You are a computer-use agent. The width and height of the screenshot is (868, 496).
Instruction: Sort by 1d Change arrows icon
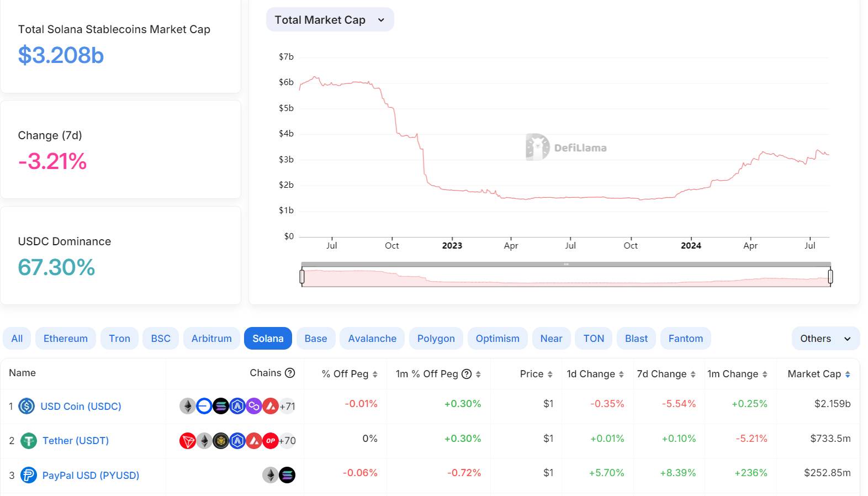click(621, 374)
